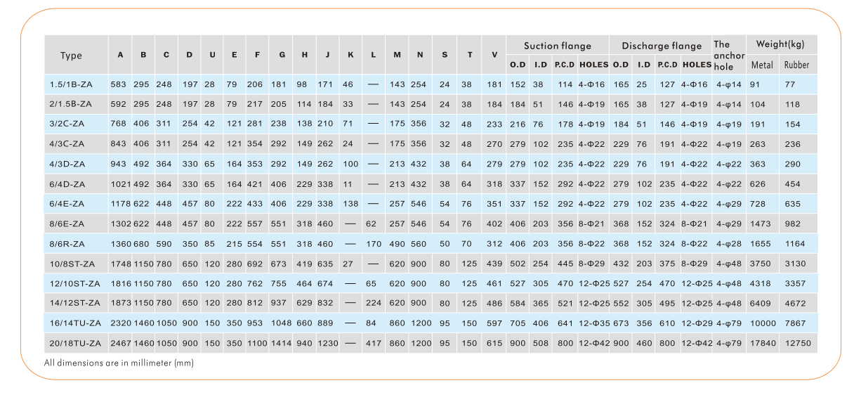Click A value 843 in 4/3C-ZA row
868x395 pixels.
pos(118,144)
